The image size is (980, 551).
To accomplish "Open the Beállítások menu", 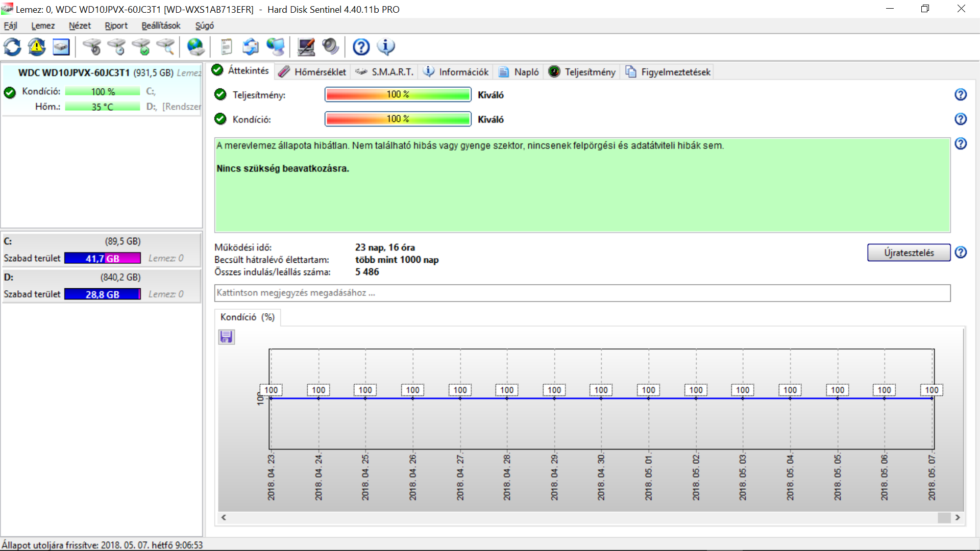I will point(161,26).
